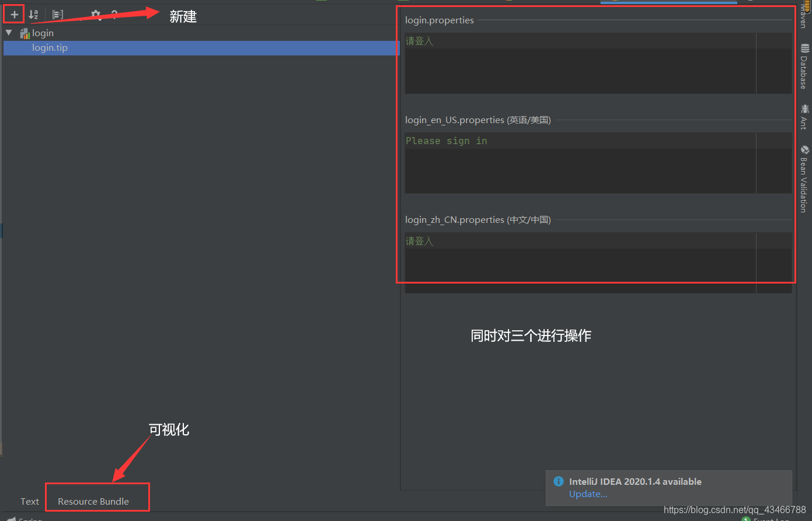This screenshot has height=521, width=812.
Task: Click 'IntelliJ IDEA 2020.1.4 available' notification title
Action: (635, 481)
